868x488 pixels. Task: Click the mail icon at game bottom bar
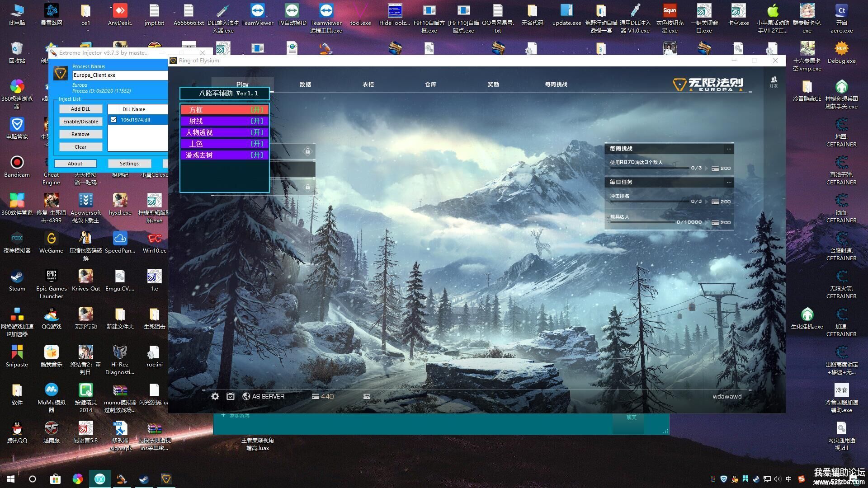(367, 396)
